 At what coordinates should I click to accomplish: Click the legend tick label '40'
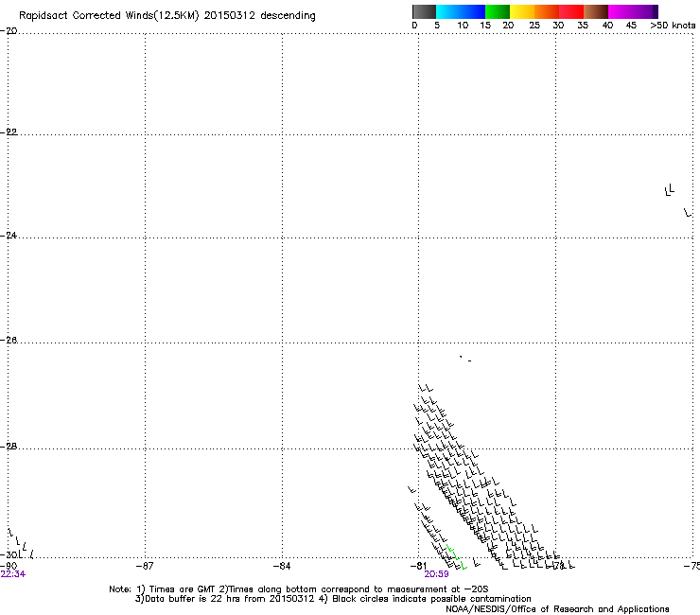click(607, 26)
